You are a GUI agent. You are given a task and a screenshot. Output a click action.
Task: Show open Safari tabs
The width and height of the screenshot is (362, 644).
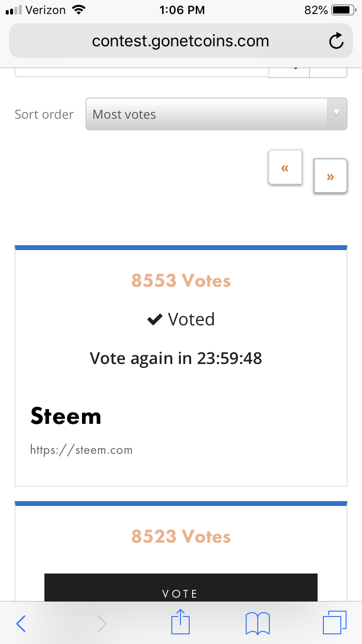point(334,623)
